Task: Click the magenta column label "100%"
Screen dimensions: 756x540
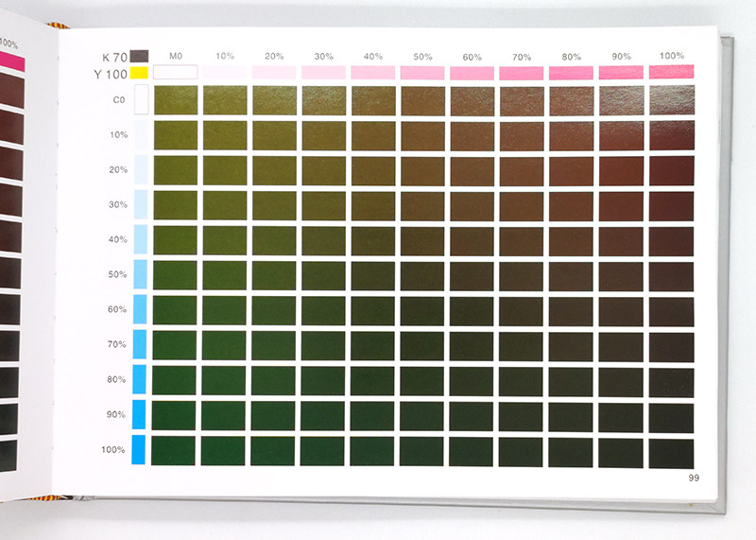Action: click(x=672, y=56)
